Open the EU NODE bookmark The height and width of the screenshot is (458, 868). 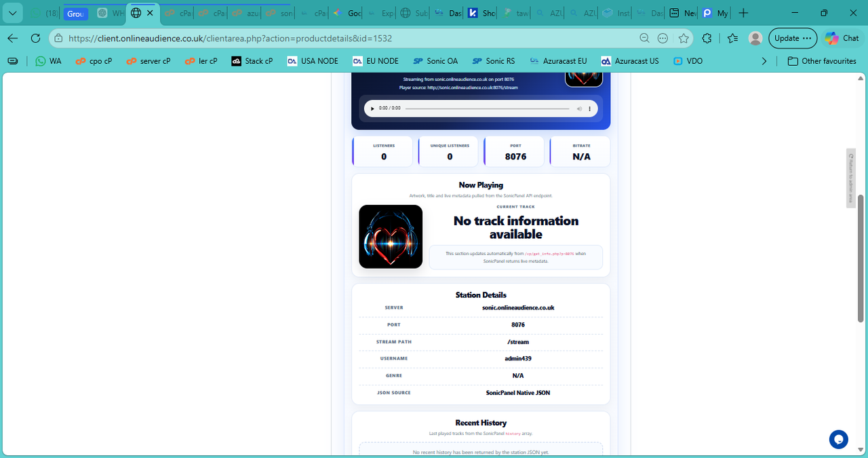point(376,61)
